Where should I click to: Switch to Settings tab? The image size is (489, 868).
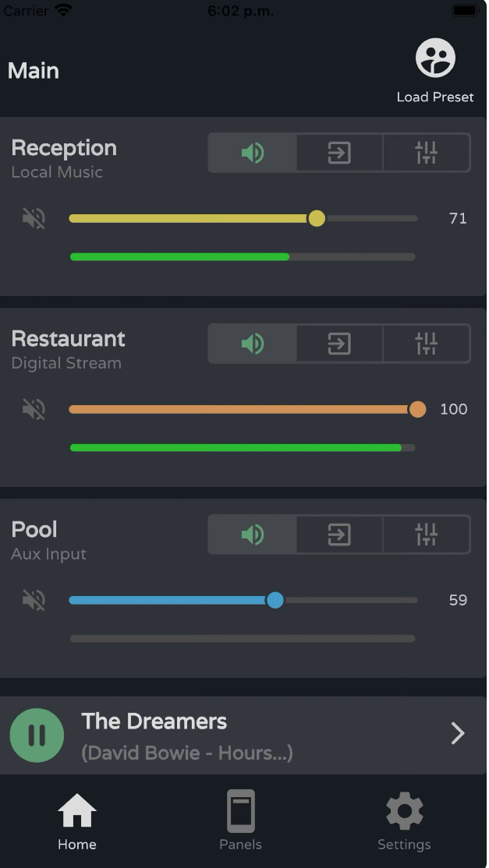[404, 821]
